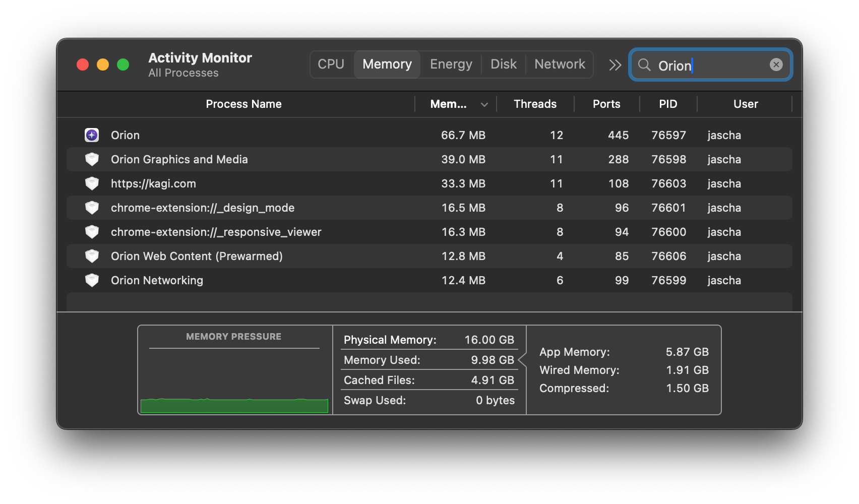Open the Energy tab
Image resolution: width=859 pixels, height=504 pixels.
[x=451, y=64]
